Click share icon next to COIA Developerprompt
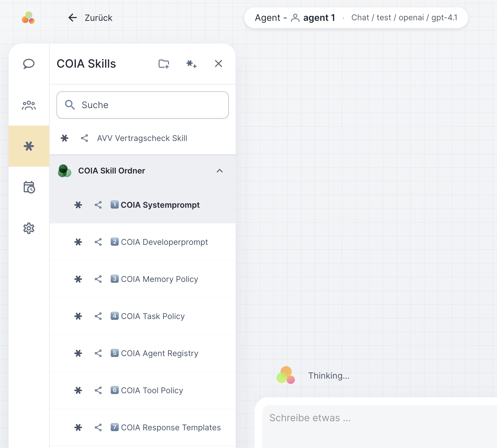 tap(98, 242)
